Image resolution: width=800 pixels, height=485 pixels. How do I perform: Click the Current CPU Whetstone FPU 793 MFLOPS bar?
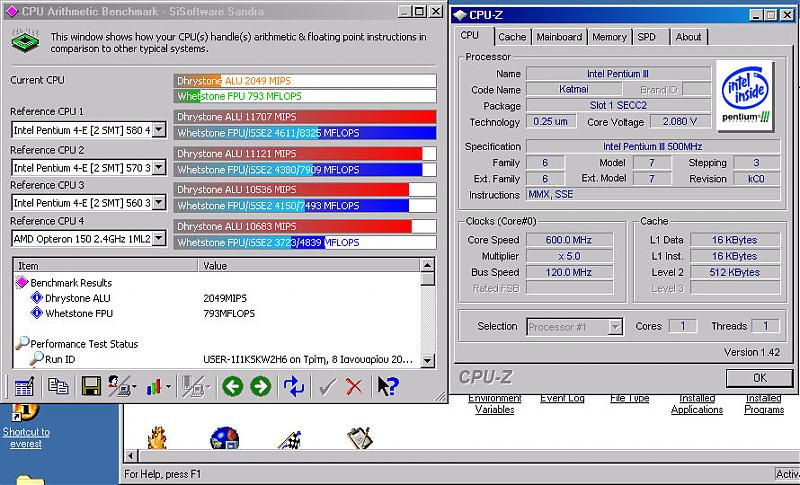coord(305,96)
